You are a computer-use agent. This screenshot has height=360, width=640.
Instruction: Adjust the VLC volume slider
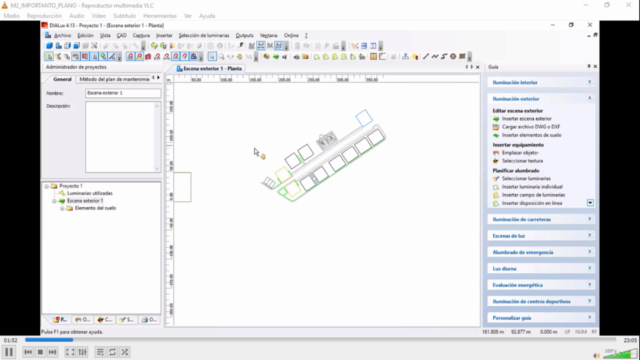pos(620,353)
